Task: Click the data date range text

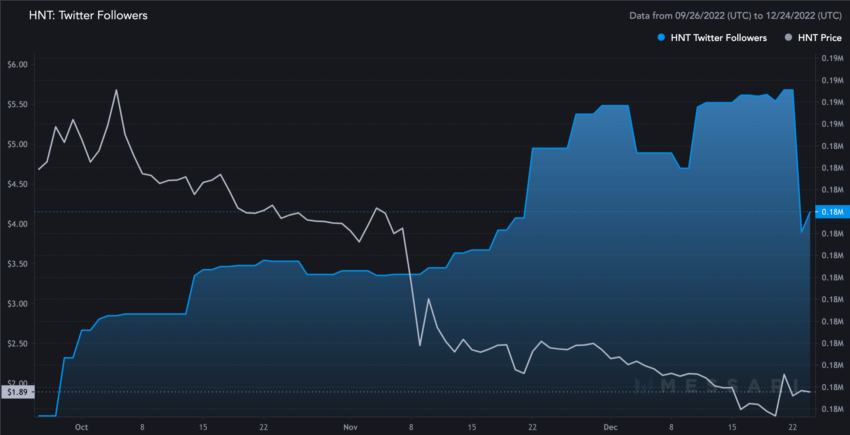Action: click(735, 16)
